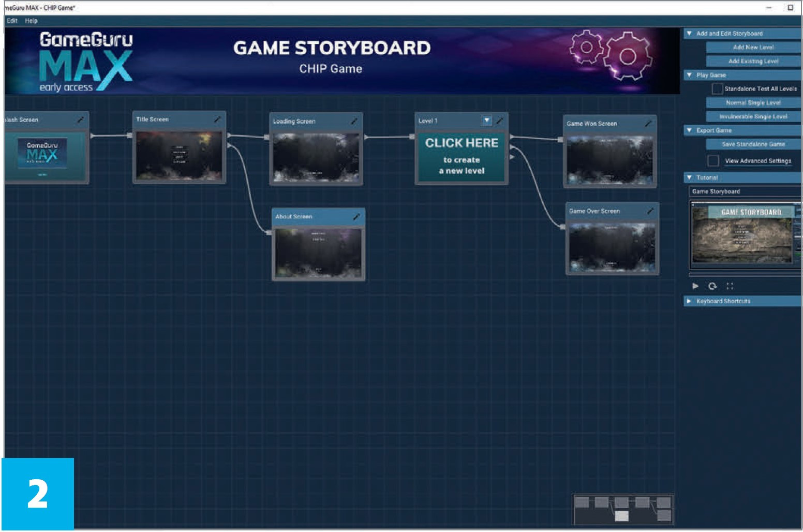Select the Loading Screen thumbnail
This screenshot has height=532, width=803.
pos(316,157)
